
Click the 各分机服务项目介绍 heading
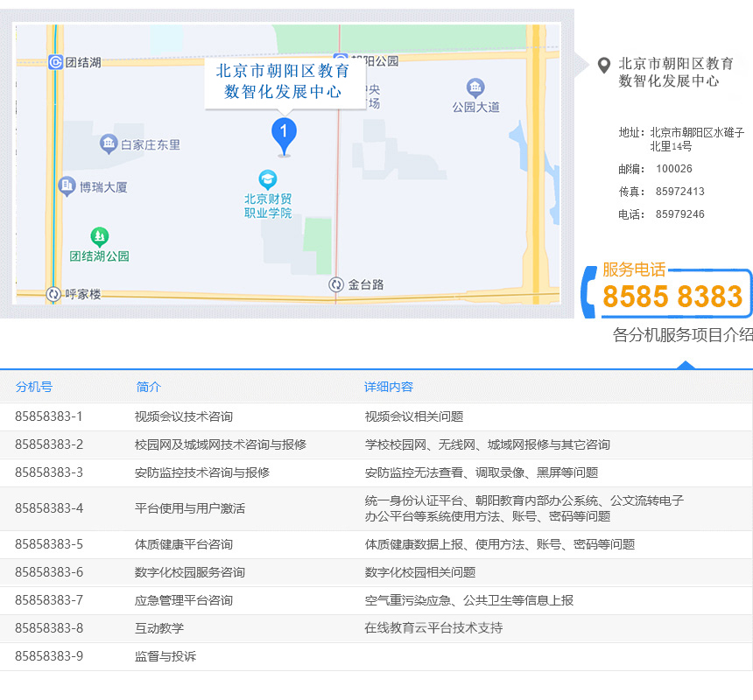click(x=682, y=335)
